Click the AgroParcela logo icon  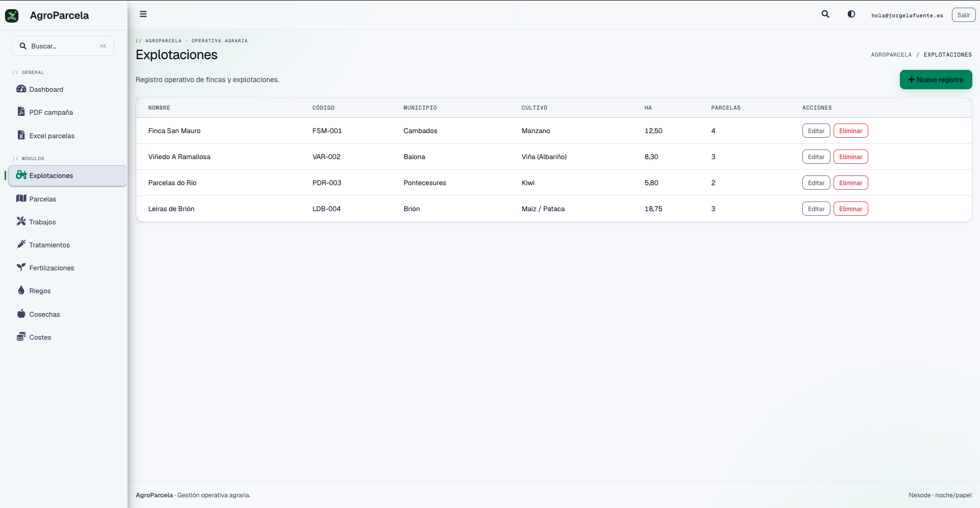coord(12,16)
